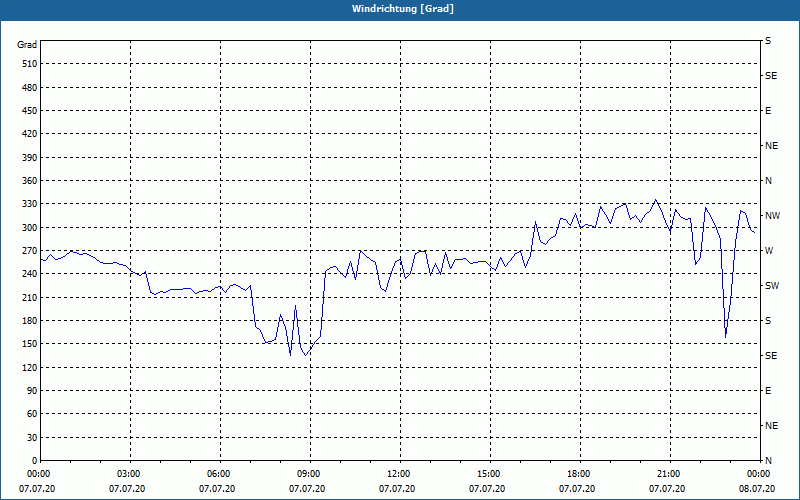800x500 pixels.
Task: Select the 270 value on the left axis
Action: click(30, 251)
